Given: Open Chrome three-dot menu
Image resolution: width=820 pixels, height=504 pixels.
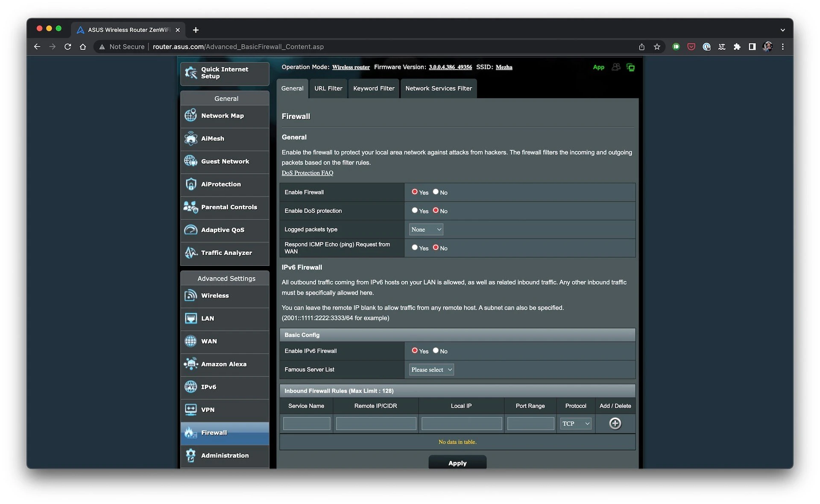Looking at the screenshot, I should click(x=783, y=47).
